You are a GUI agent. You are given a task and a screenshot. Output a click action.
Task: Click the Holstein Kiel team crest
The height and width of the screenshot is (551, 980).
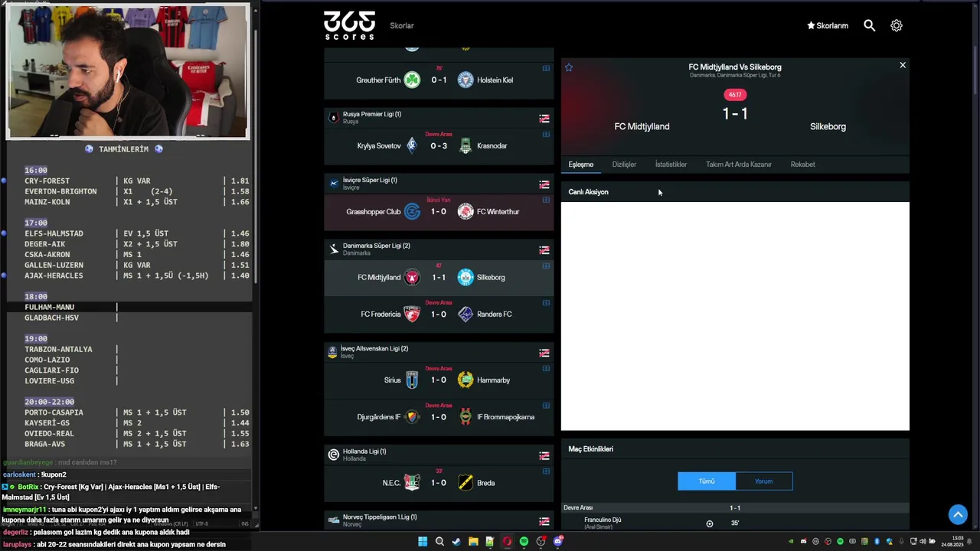point(465,80)
